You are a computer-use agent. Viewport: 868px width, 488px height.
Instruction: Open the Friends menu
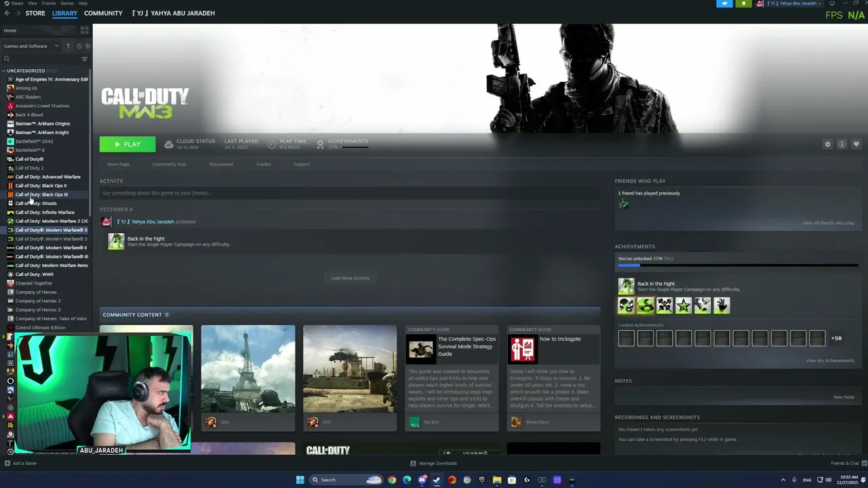(49, 3)
